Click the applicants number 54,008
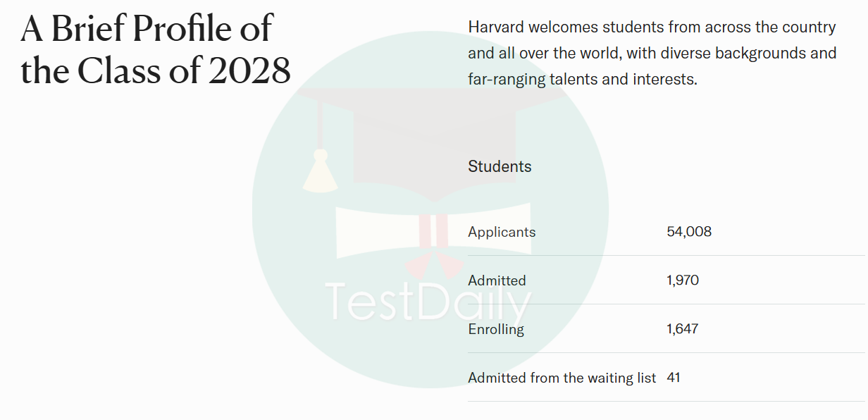Screen dimensions: 868x420 [x=689, y=232]
